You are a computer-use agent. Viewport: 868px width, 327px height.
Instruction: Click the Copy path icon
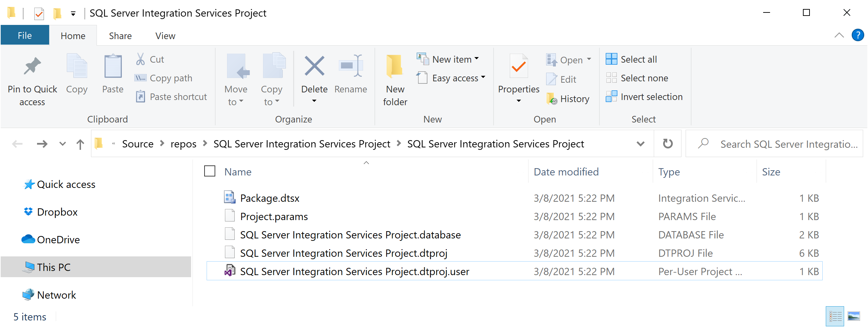(140, 78)
